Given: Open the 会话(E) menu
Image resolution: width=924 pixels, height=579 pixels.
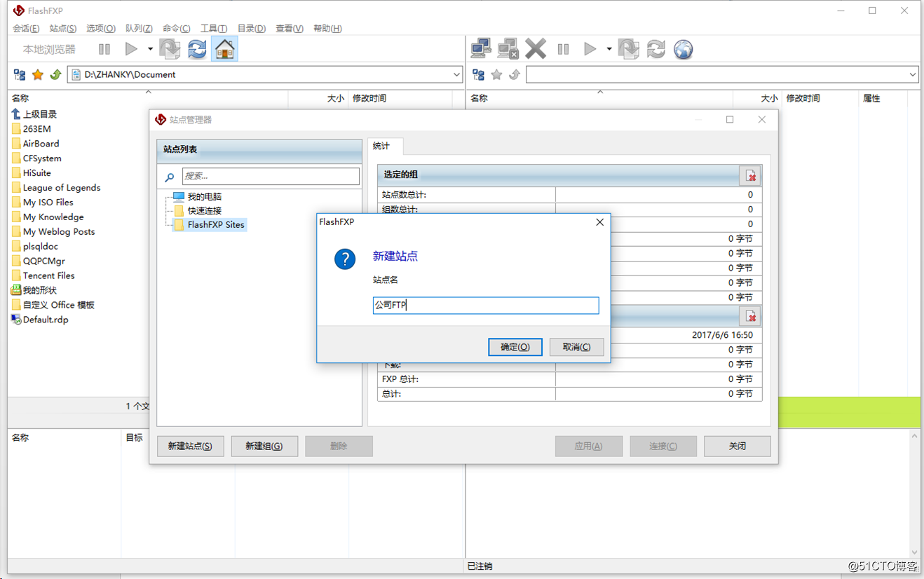Looking at the screenshot, I should click(26, 28).
